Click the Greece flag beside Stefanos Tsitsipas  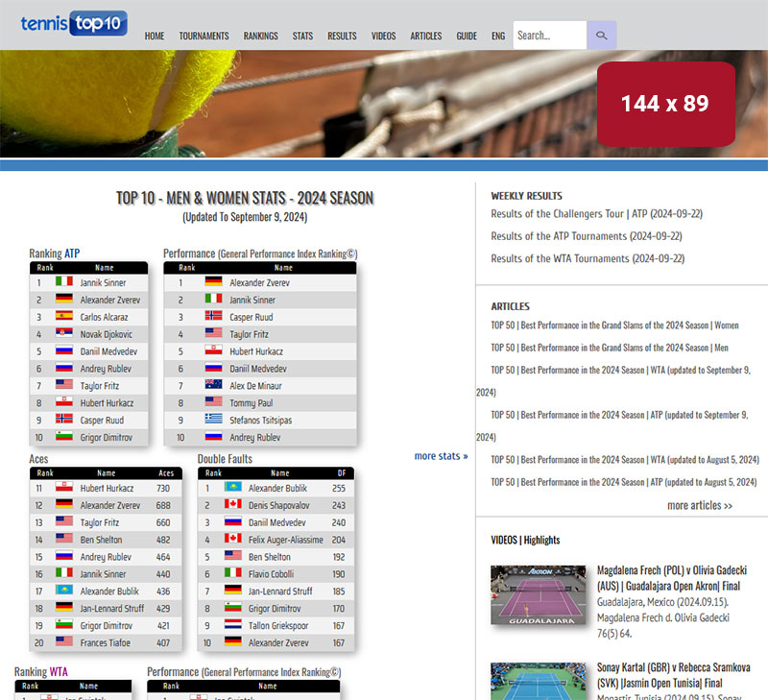click(213, 419)
